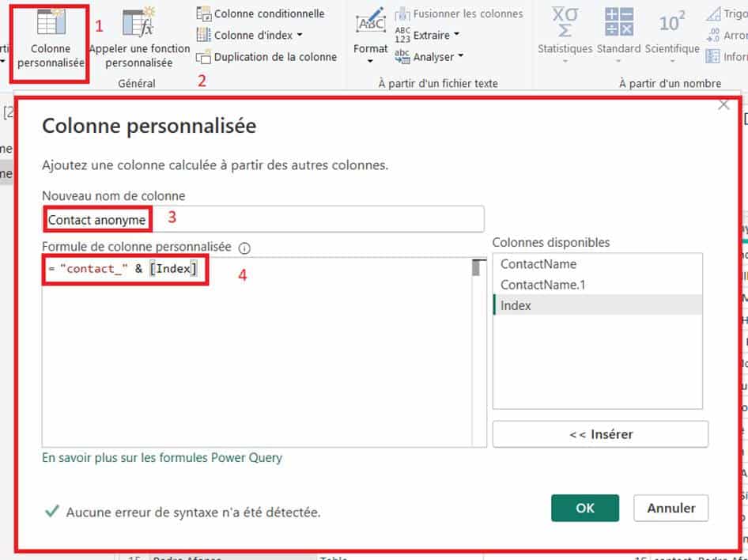The width and height of the screenshot is (748, 560).
Task: Select ContactName.1 in available columns
Action: coord(542,285)
